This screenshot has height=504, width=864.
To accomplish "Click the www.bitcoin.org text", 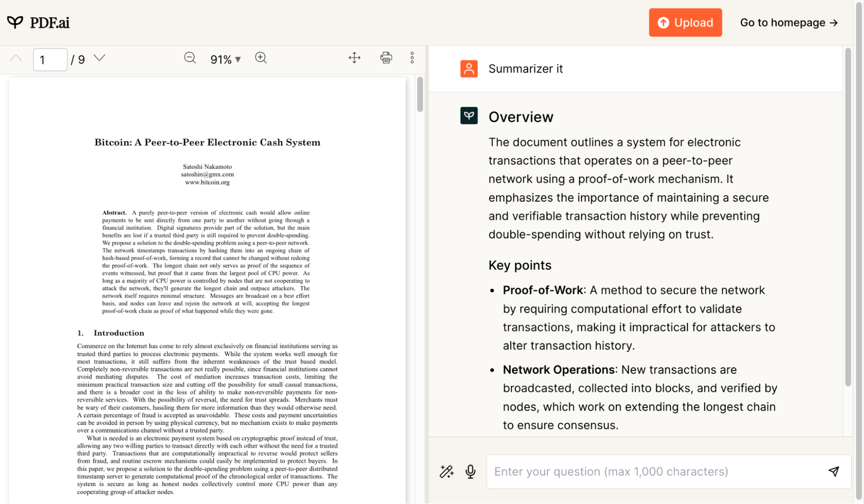I will (x=207, y=182).
